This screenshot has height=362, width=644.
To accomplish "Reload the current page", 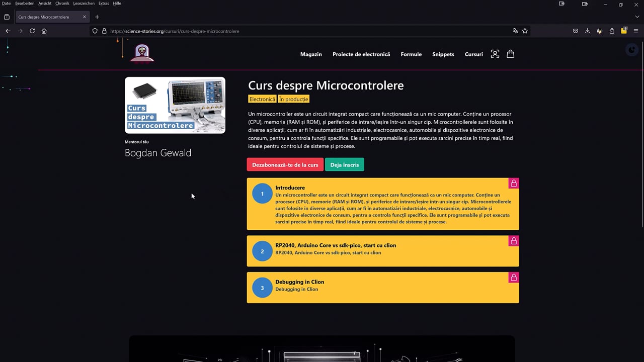I will 32,31.
